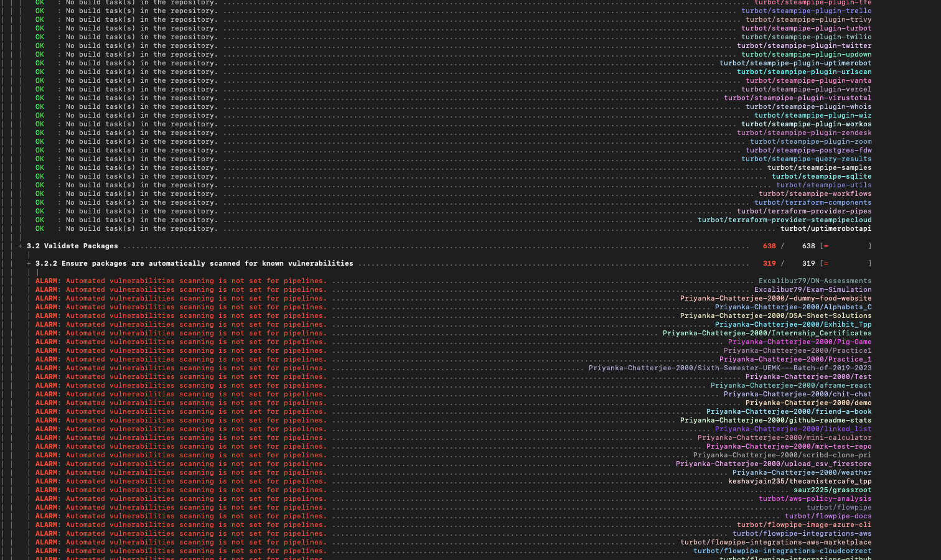Click the ALARM status in the DN-Assessments row
This screenshot has width=941, height=560.
(x=46, y=281)
